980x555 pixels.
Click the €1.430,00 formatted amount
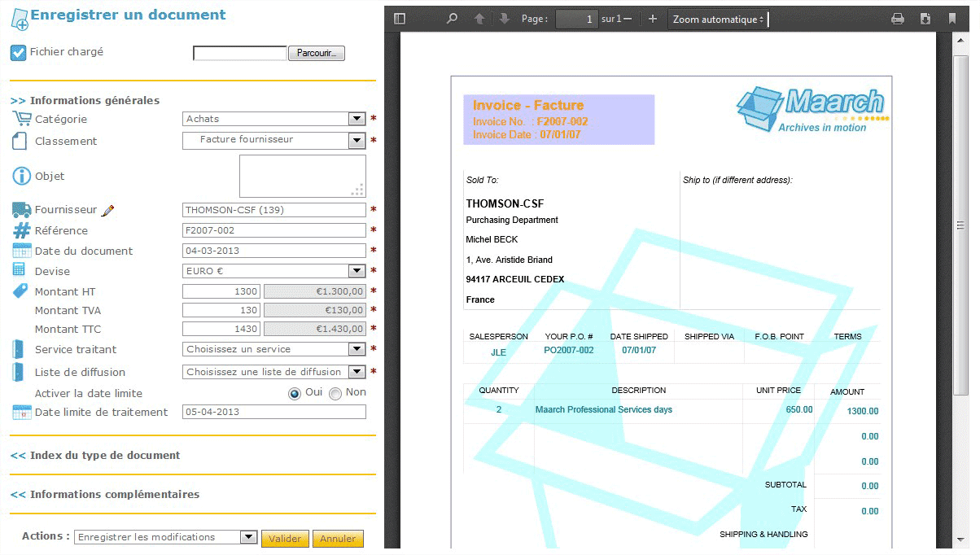[315, 329]
